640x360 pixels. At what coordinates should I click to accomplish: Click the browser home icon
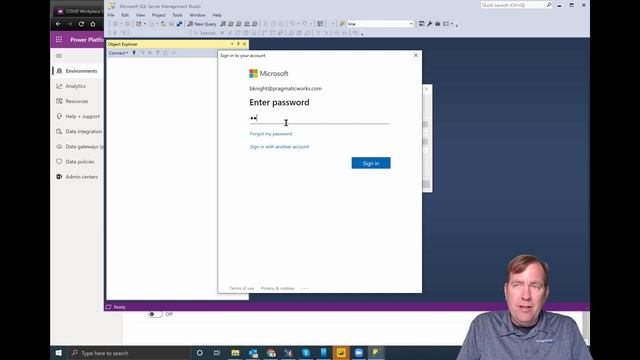coord(93,24)
